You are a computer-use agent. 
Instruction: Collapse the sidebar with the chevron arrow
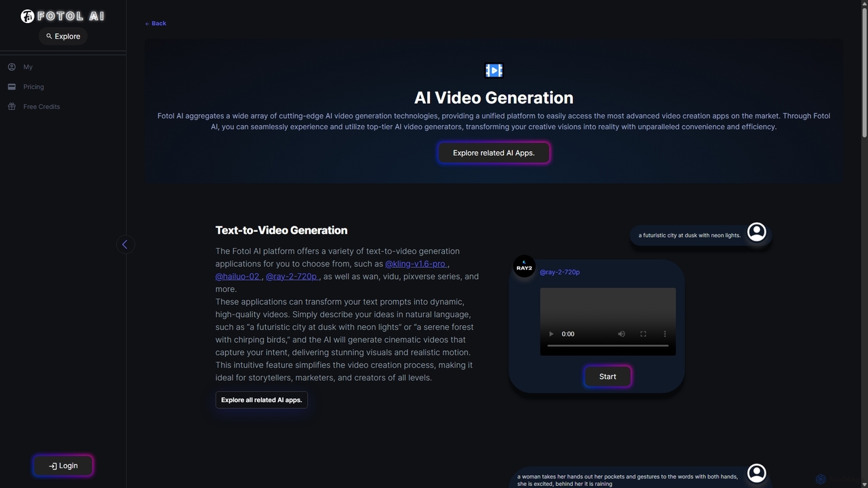(125, 245)
